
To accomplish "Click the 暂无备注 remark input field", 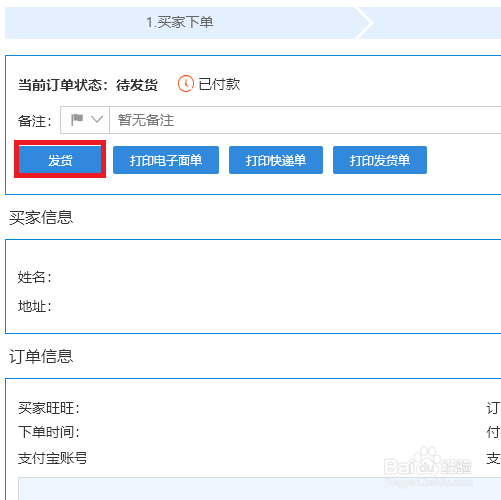I will [305, 120].
